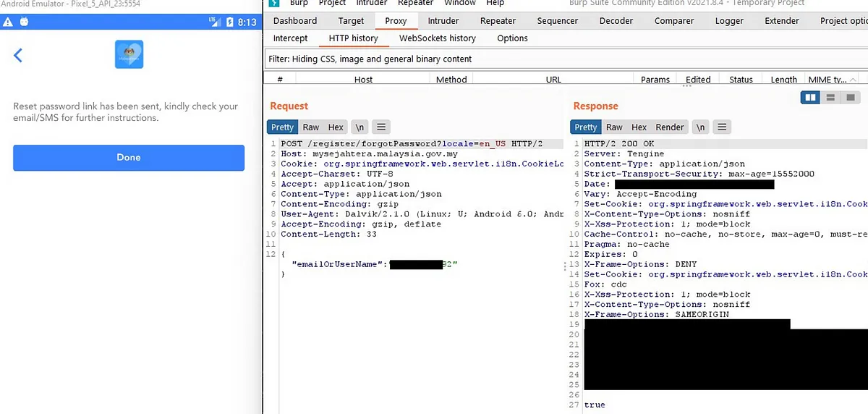
Task: Select the combined single-pane layout icon
Action: [x=850, y=97]
